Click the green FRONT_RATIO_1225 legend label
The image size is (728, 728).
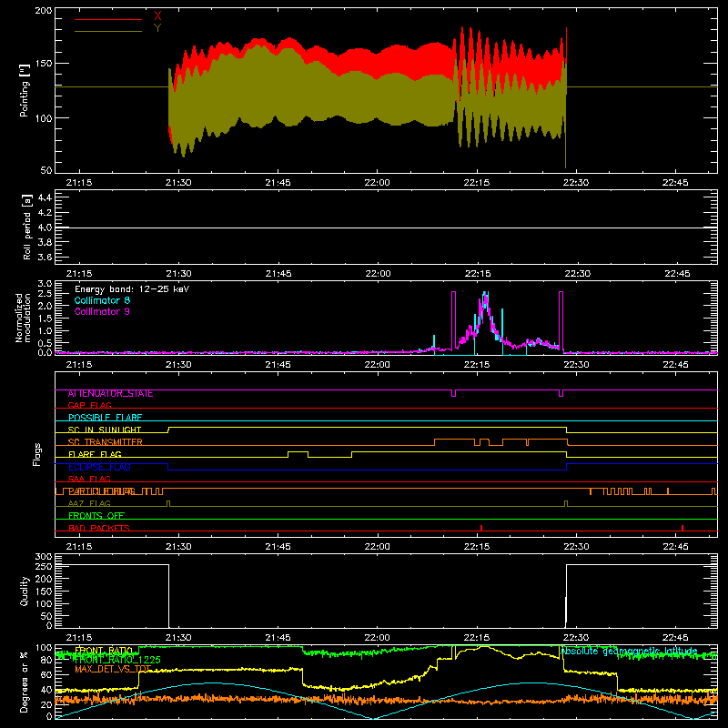coord(117,660)
